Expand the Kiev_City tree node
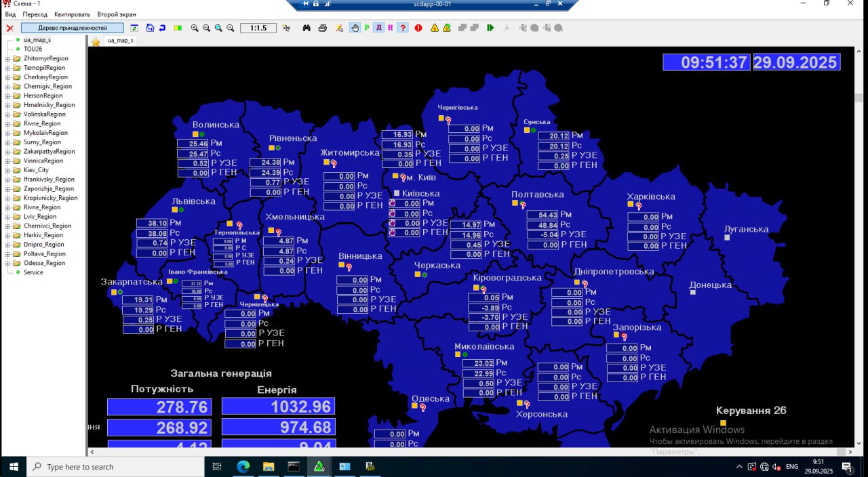This screenshot has width=868, height=477. coord(7,170)
